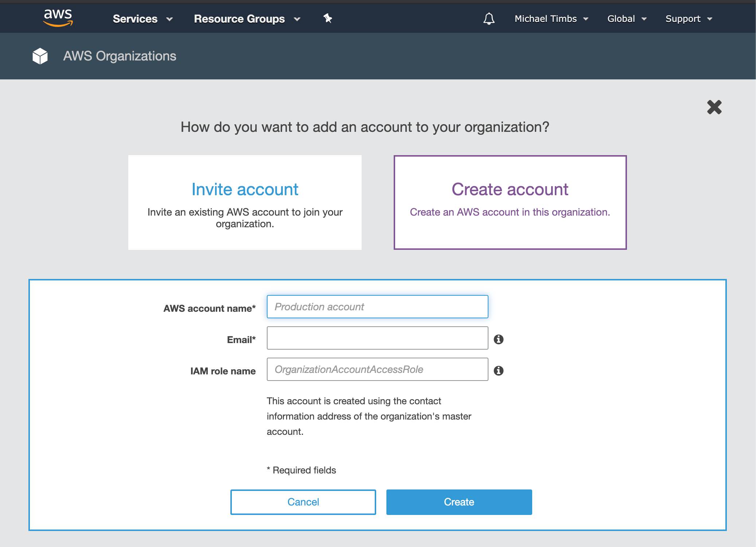The width and height of the screenshot is (756, 547).
Task: Click the AWS logo home icon
Action: [58, 18]
